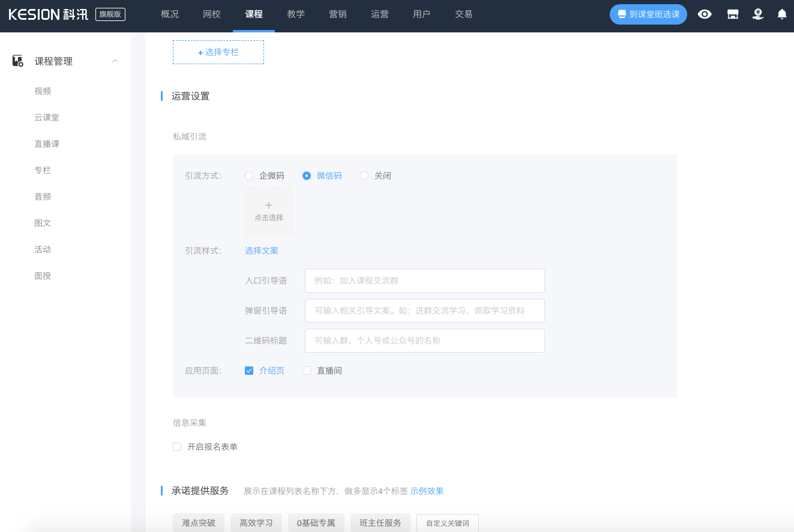The width and height of the screenshot is (794, 532).
Task: Click the 课程管理 book icon in the sidebar
Action: (x=16, y=61)
